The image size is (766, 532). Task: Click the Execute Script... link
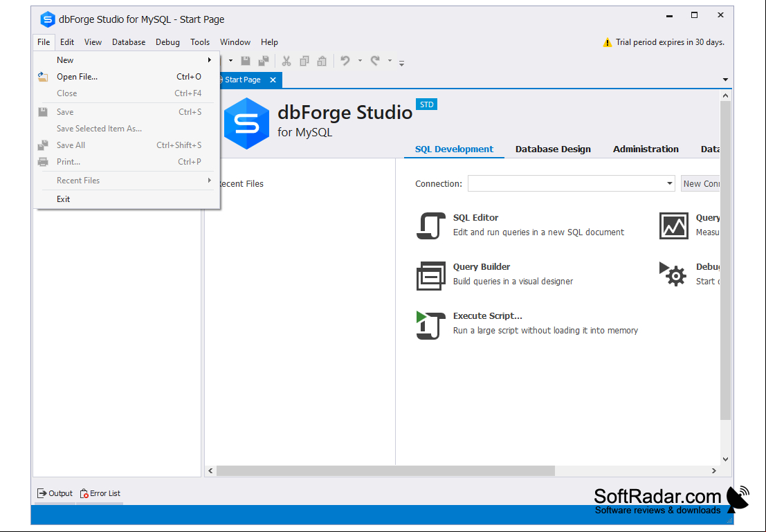click(x=488, y=315)
